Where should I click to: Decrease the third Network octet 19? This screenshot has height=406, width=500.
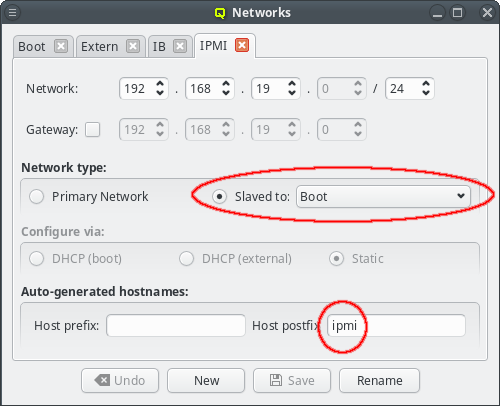point(292,93)
